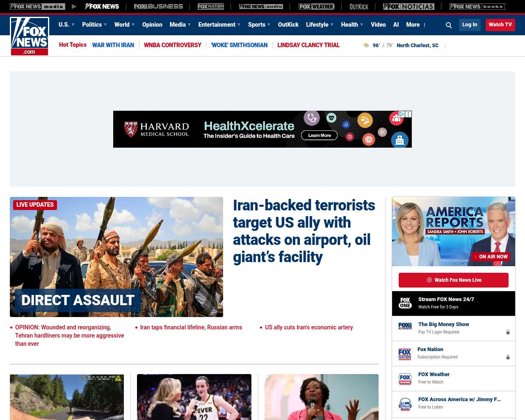Open the Direct Assault lead story image
The height and width of the screenshot is (420, 525).
[x=116, y=257]
